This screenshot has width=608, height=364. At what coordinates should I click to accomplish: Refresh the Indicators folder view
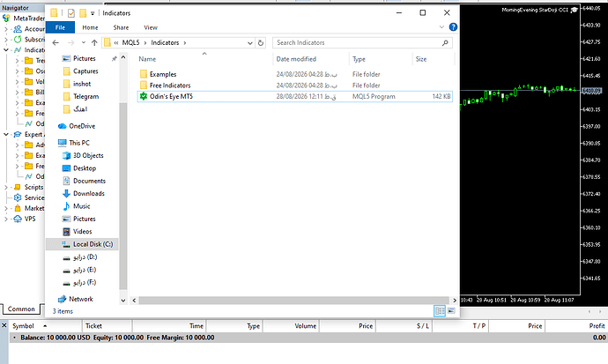pos(261,42)
